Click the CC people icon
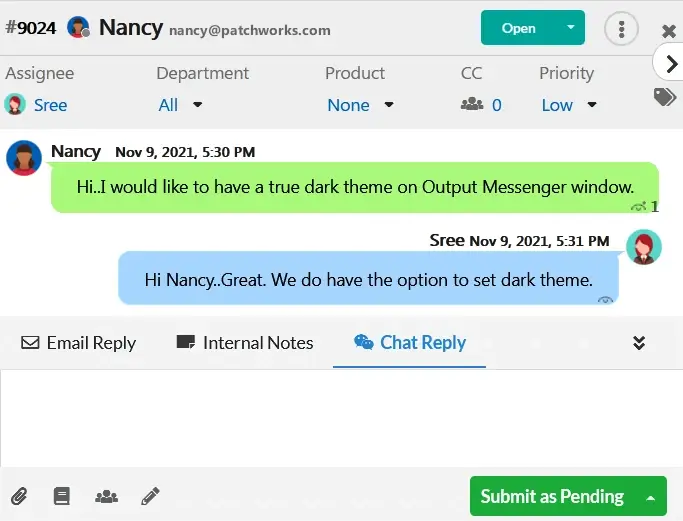This screenshot has height=521, width=683. 472,105
